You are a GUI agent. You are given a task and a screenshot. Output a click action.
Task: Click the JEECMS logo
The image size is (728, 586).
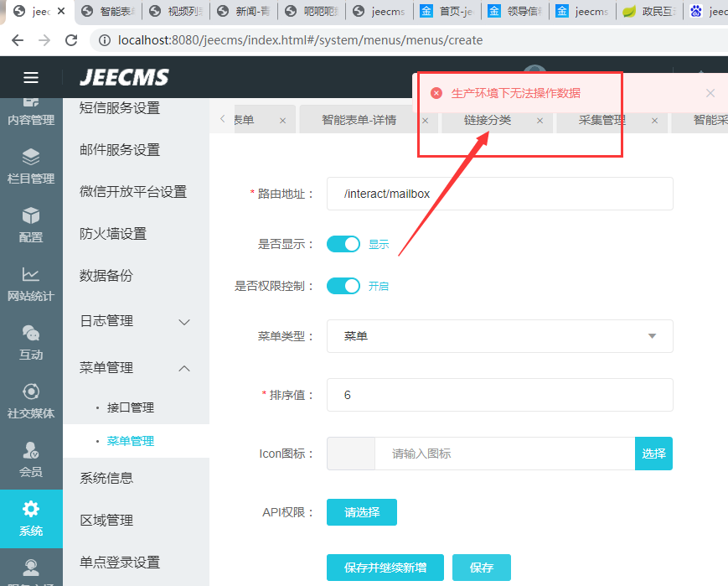point(125,77)
